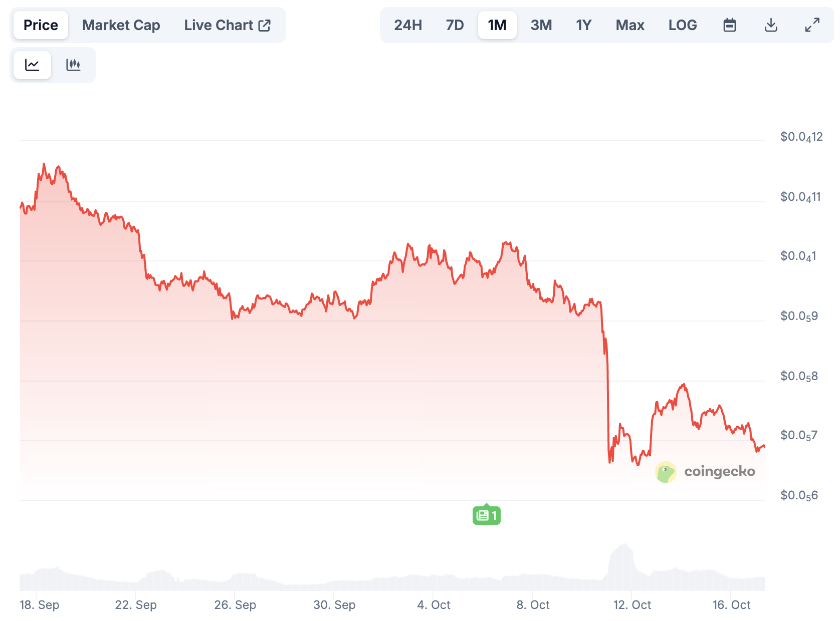The height and width of the screenshot is (621, 840).
Task: Show Max time range
Action: (x=629, y=25)
